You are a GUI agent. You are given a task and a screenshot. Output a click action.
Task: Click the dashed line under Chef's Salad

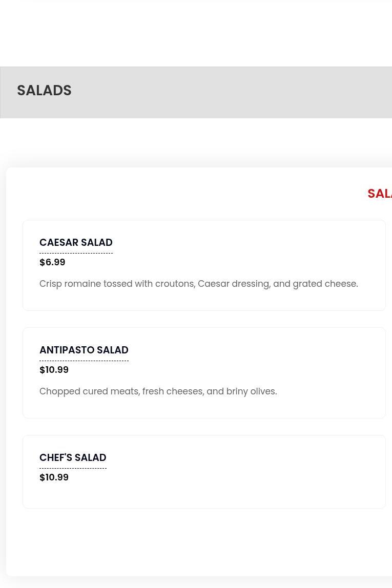point(73,468)
